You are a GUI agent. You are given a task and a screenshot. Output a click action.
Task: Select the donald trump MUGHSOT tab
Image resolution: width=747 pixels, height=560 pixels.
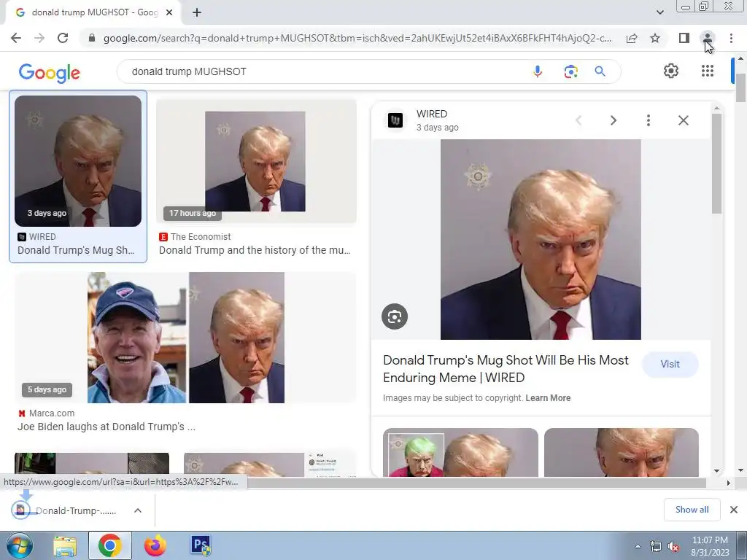(x=93, y=12)
